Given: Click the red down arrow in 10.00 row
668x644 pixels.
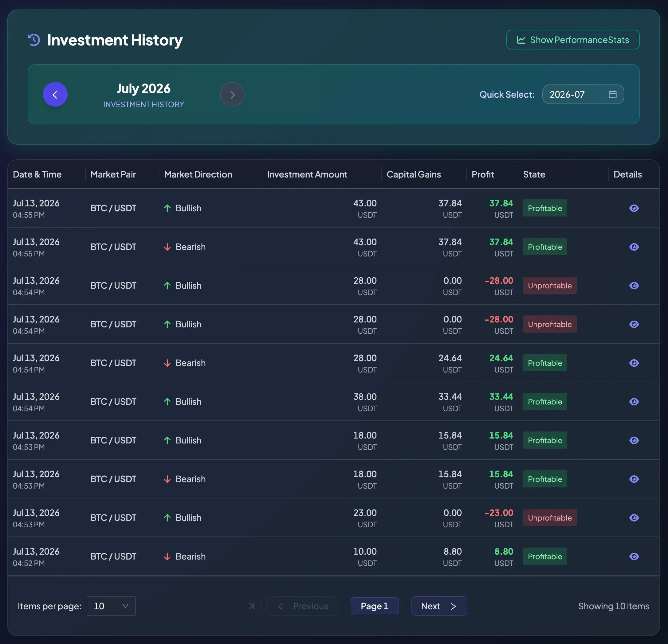Looking at the screenshot, I should [167, 556].
